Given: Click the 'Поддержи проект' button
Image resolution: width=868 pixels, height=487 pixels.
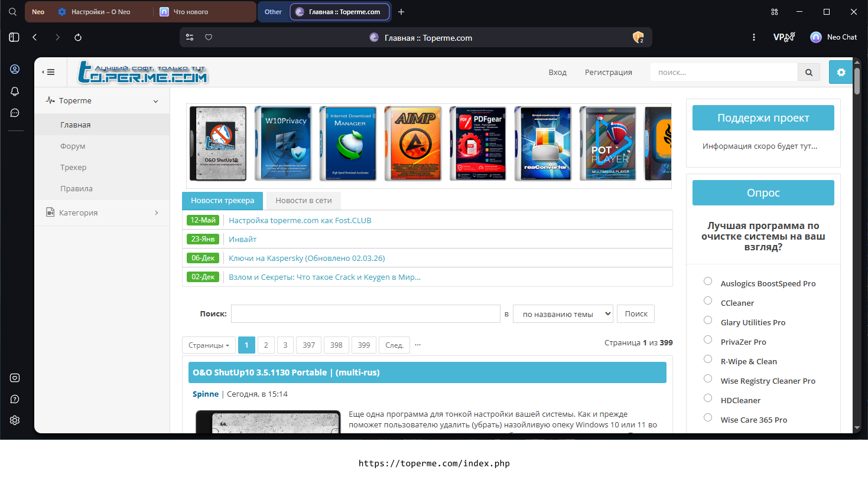Looking at the screenshot, I should pyautogui.click(x=763, y=118).
